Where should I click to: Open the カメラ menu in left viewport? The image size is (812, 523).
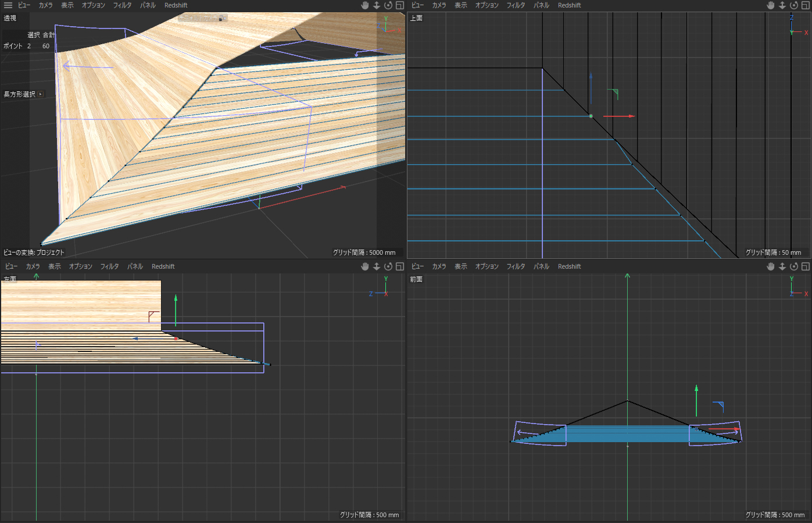[x=33, y=266]
